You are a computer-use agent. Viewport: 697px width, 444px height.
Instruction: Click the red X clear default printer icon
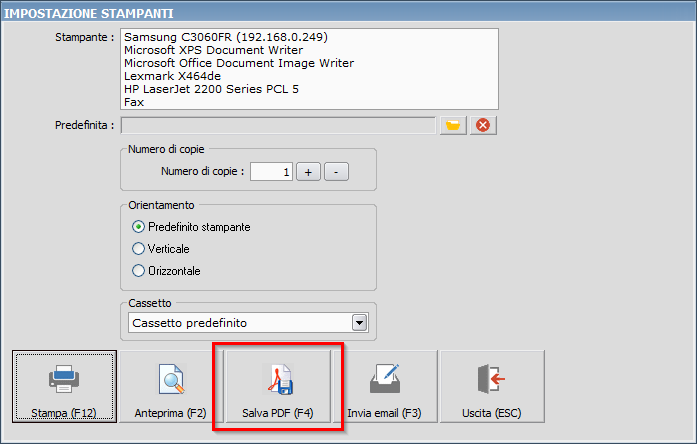[x=483, y=125]
